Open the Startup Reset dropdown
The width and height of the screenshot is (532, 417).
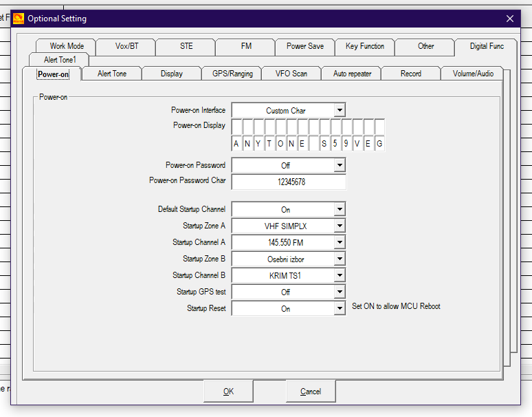pos(339,309)
